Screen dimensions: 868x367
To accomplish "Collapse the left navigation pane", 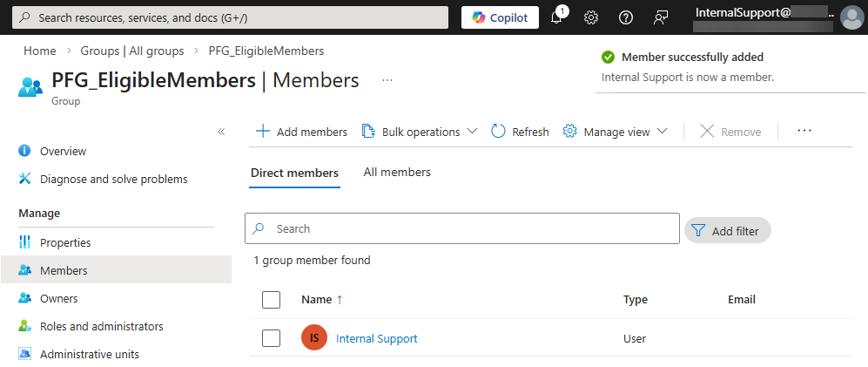I will pos(221,132).
